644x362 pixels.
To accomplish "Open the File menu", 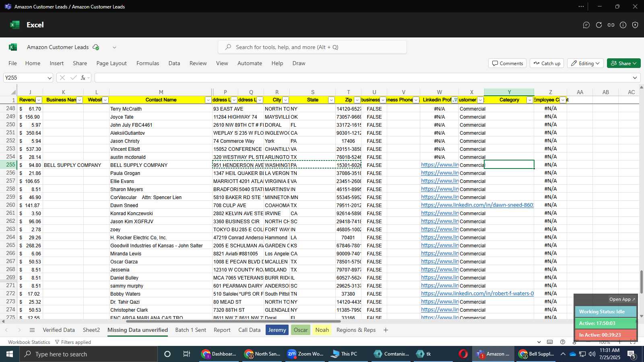I will click(13, 63).
